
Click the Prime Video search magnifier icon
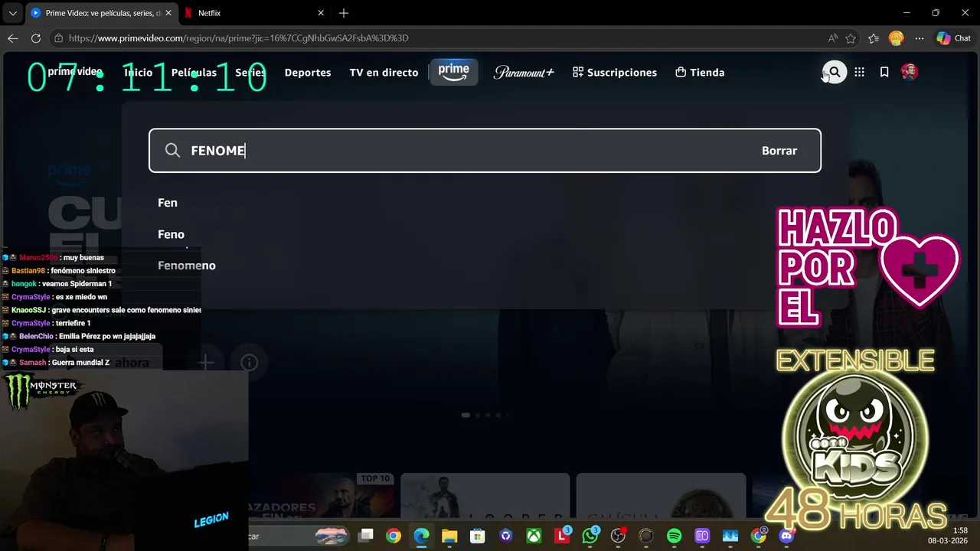[835, 72]
